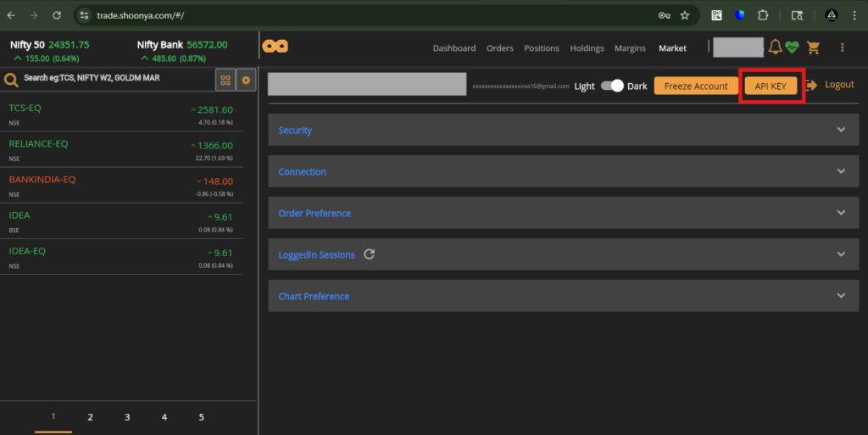
Task: Click the notification bell icon
Action: tap(775, 47)
